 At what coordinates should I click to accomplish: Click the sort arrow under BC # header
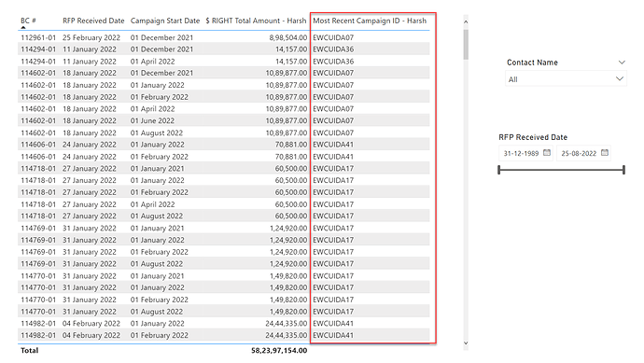point(23,27)
